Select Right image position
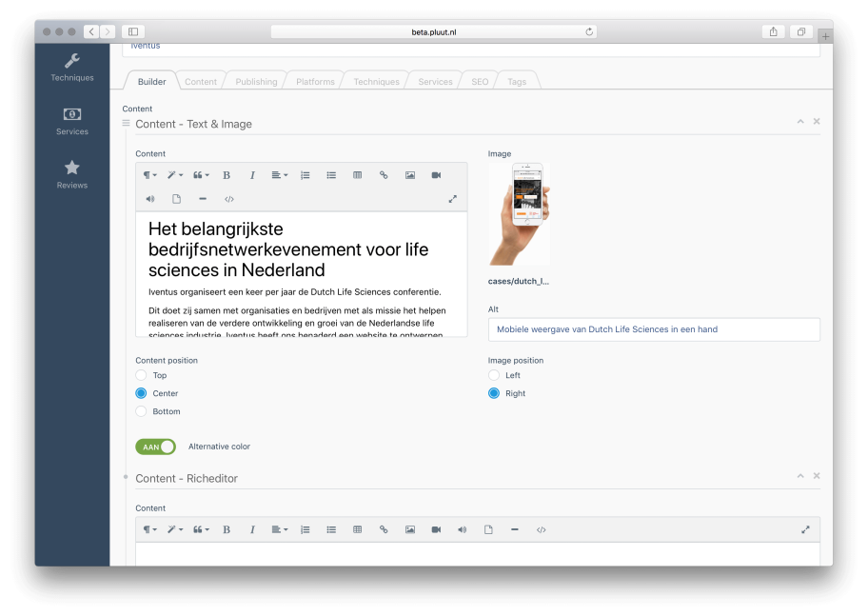The image size is (868, 616). [x=494, y=393]
